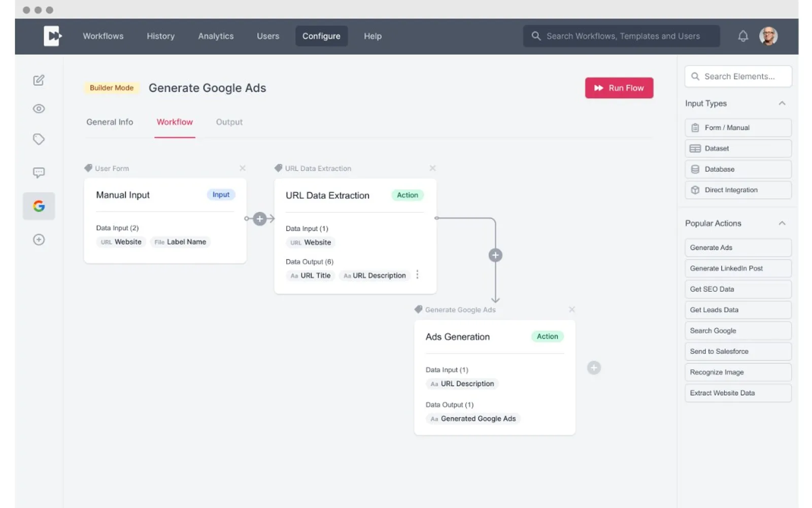The image size is (812, 508).
Task: Click the plus connector after Manual Input
Action: point(260,219)
